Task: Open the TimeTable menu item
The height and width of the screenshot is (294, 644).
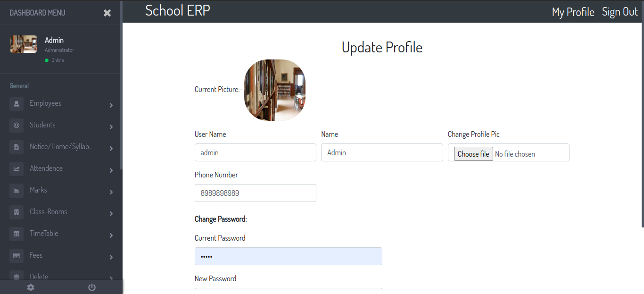Action: tap(61, 234)
